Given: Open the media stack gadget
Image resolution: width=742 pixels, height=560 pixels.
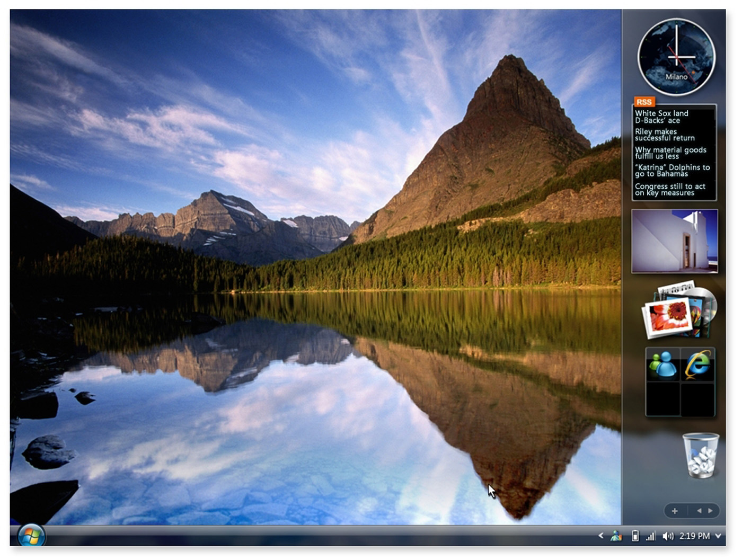Looking at the screenshot, I should (678, 311).
